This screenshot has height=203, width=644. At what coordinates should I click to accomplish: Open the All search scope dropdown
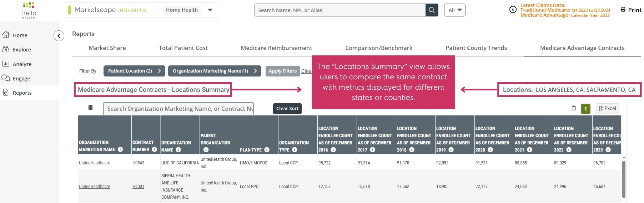pyautogui.click(x=454, y=10)
